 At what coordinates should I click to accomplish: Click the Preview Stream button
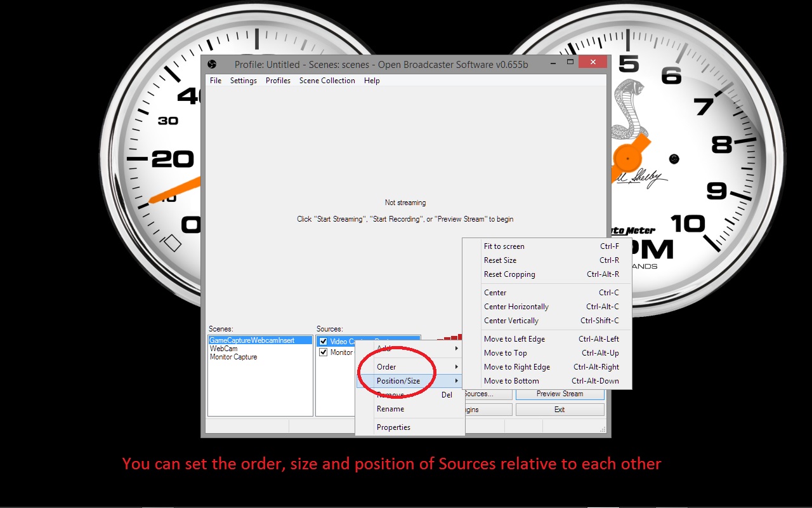pos(560,394)
